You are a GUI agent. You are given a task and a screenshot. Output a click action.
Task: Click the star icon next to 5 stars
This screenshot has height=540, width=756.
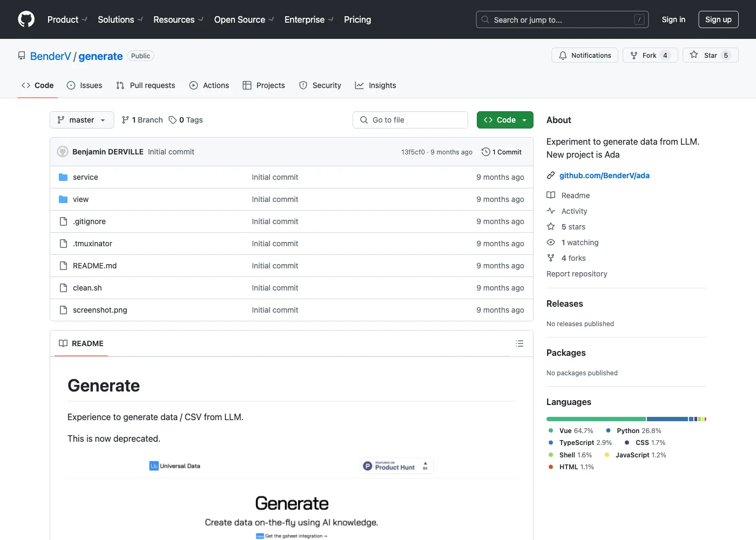(x=551, y=227)
